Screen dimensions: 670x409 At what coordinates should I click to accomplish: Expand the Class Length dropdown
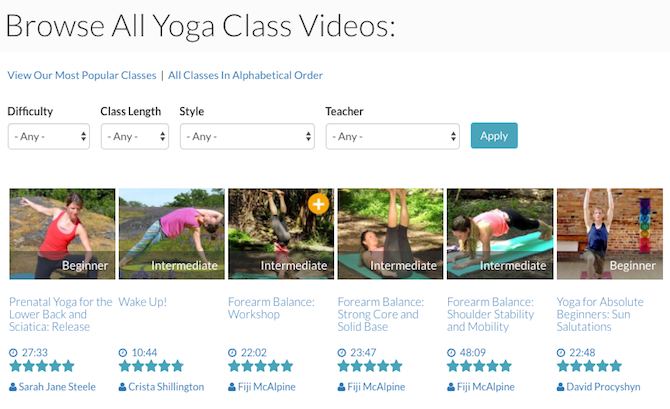(x=135, y=136)
